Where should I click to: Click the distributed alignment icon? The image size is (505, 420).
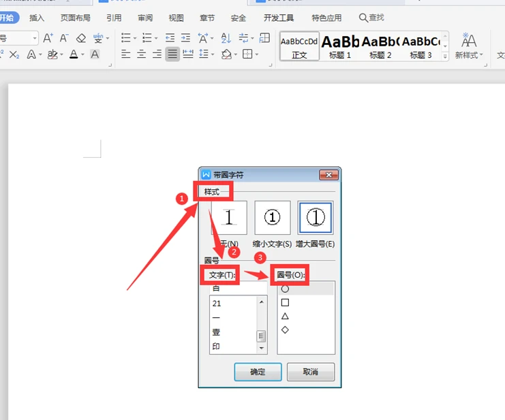tap(188, 54)
